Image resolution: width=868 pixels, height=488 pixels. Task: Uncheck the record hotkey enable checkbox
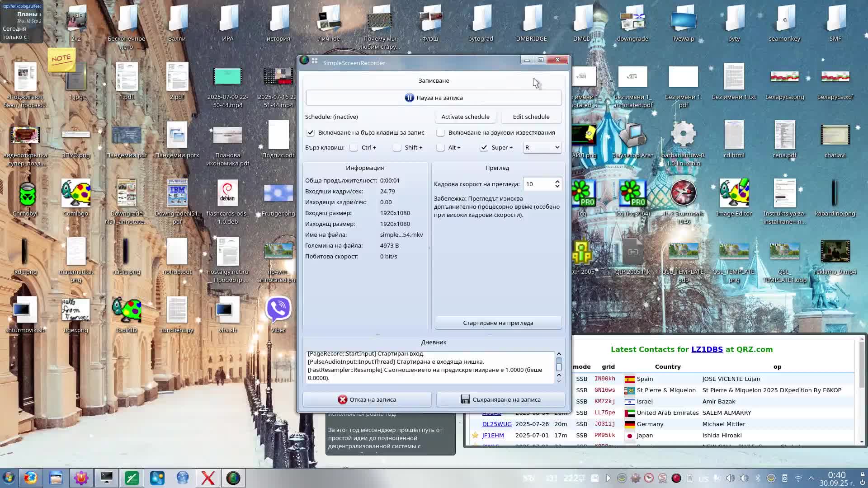[x=311, y=132]
